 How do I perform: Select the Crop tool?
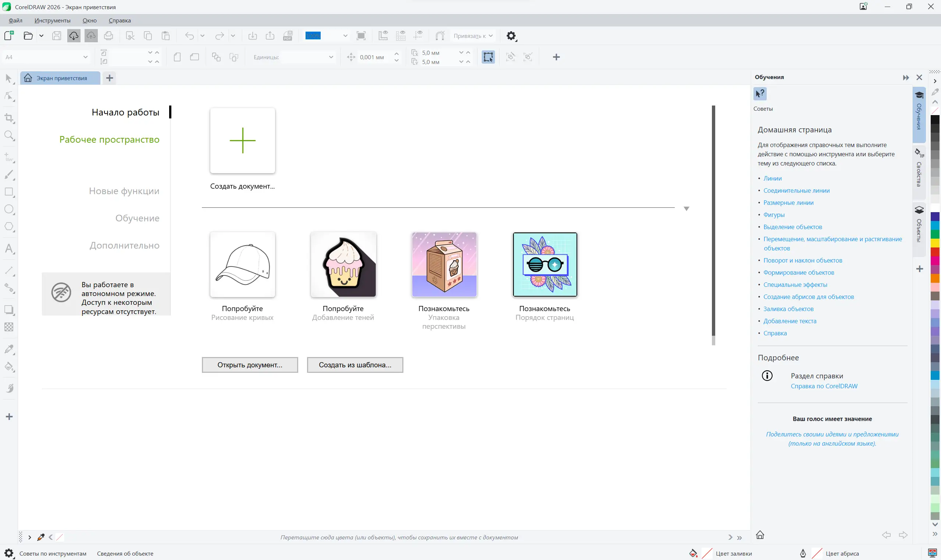coord(9,118)
